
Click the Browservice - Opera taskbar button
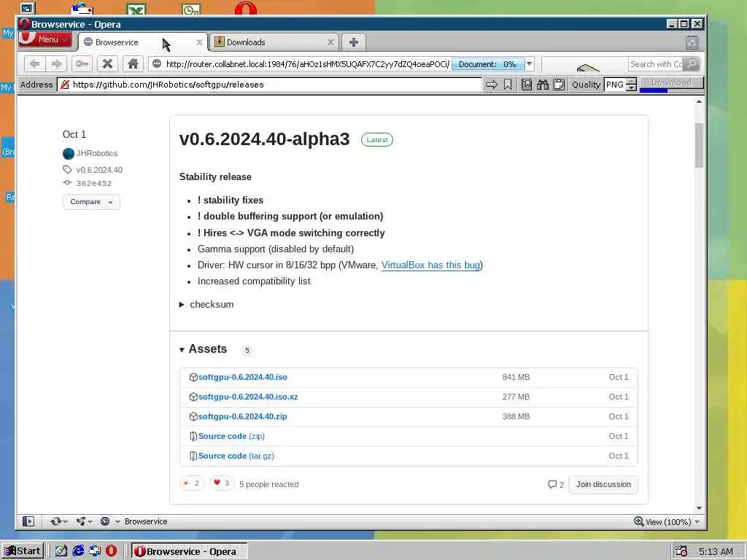click(x=189, y=551)
